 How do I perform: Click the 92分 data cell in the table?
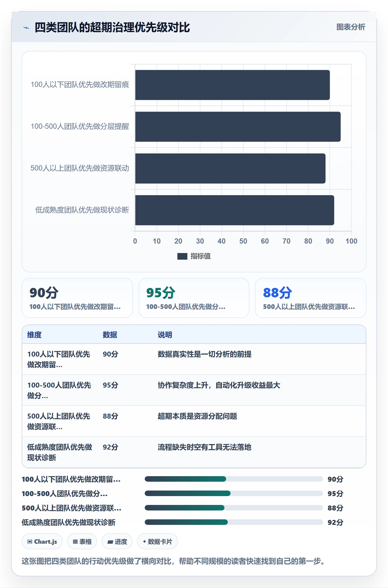click(x=111, y=447)
